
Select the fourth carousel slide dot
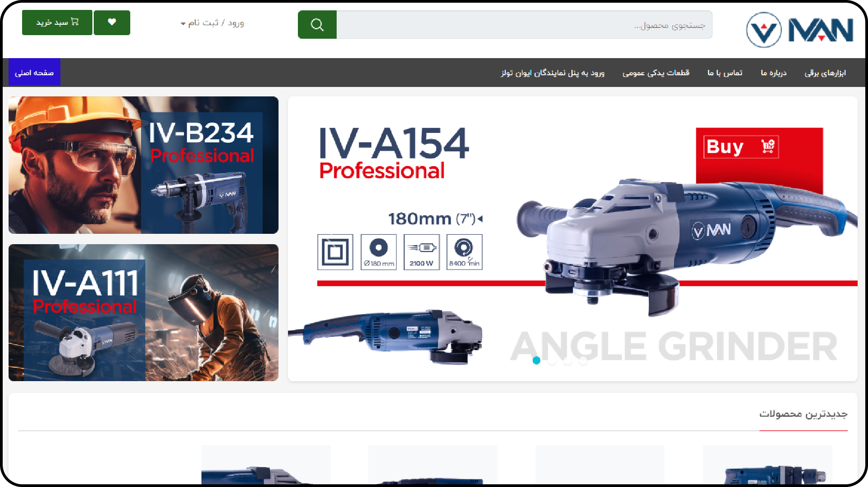(583, 360)
